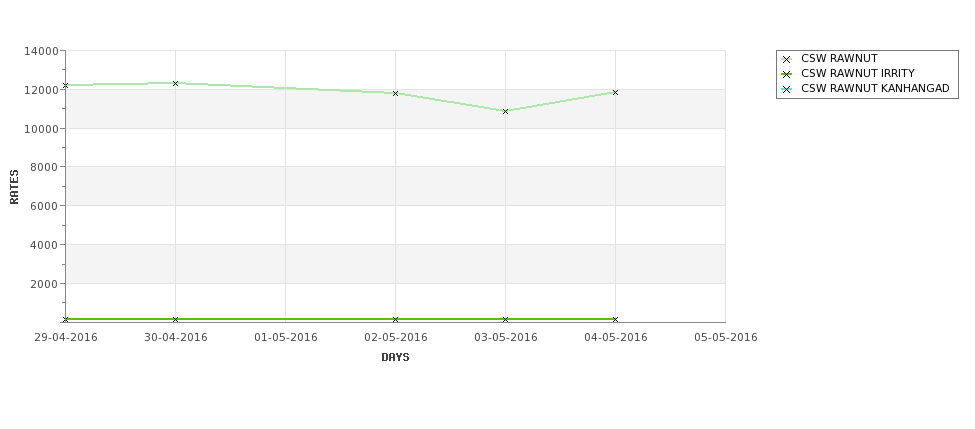Image resolution: width=975 pixels, height=429 pixels.
Task: Click the RAWNUT data point on 02-05-2016
Action: pos(395,93)
